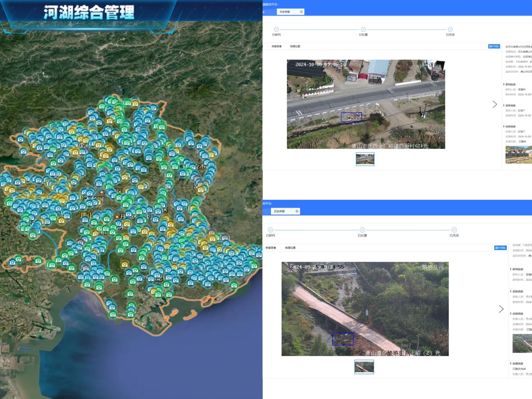The height and width of the screenshot is (399, 532).
Task: Click the 河湖综合管理 title banner
Action: click(89, 12)
